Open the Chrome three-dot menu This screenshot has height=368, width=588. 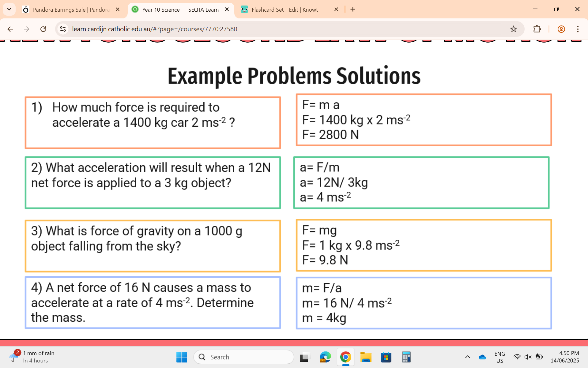click(578, 29)
